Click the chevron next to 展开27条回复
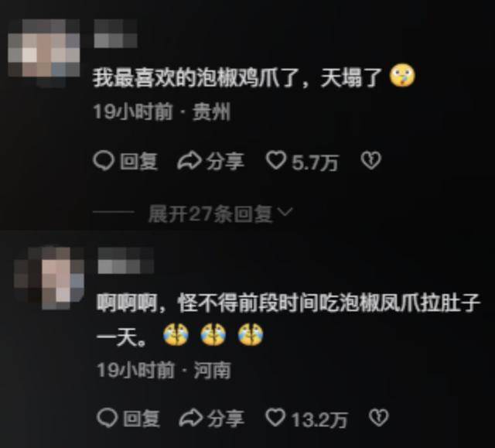The height and width of the screenshot is (448, 495). pos(286,211)
